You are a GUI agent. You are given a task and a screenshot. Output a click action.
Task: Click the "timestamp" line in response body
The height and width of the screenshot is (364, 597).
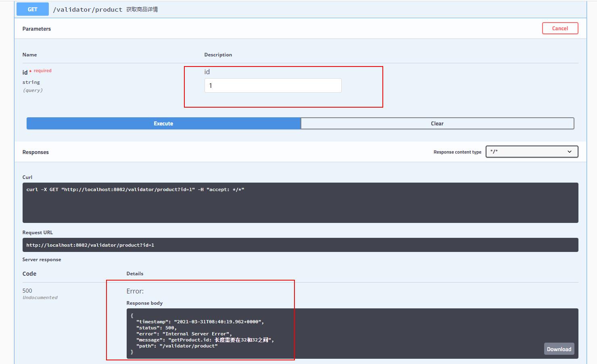tap(200, 322)
